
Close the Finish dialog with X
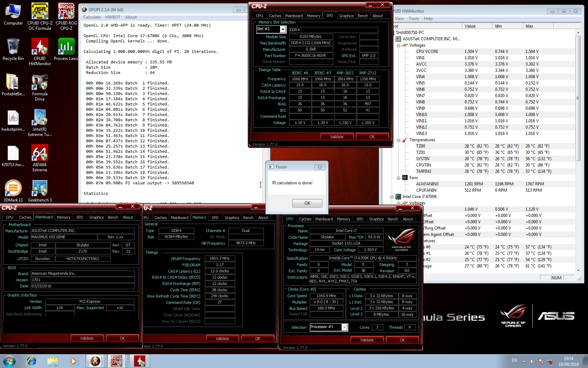pyautogui.click(x=320, y=167)
